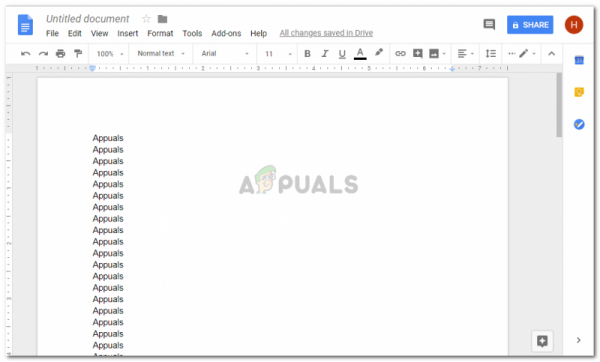
Task: Open the 100% zoom dropdown
Action: [110, 54]
